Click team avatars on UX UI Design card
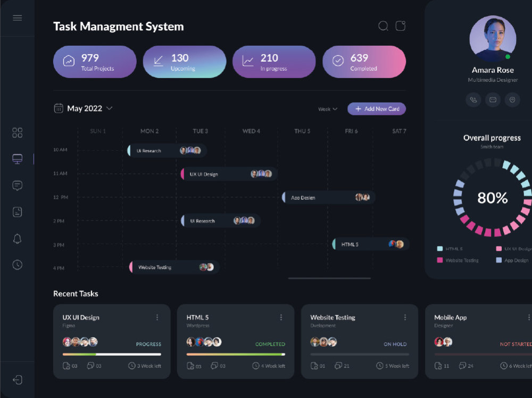Image resolution: width=532 pixels, height=398 pixels. point(80,342)
